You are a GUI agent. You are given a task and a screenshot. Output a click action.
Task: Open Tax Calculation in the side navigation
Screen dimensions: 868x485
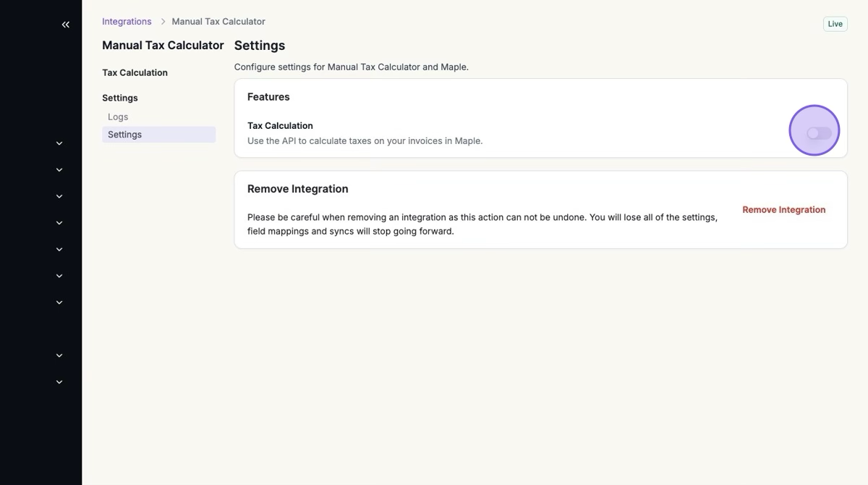pyautogui.click(x=135, y=72)
